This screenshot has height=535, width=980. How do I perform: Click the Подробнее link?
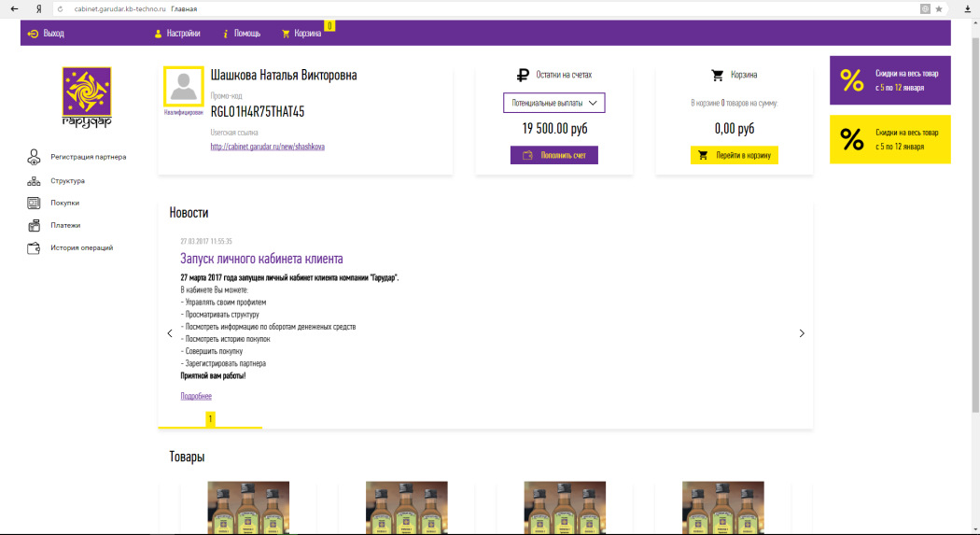pos(196,396)
